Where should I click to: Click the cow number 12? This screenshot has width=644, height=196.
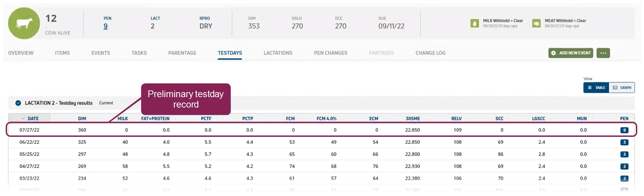(51, 18)
